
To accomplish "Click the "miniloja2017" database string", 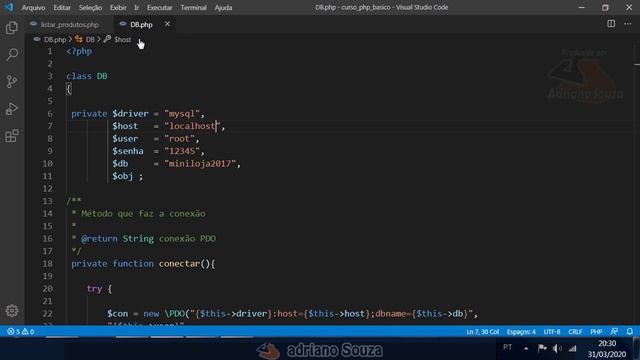I will pos(200,164).
